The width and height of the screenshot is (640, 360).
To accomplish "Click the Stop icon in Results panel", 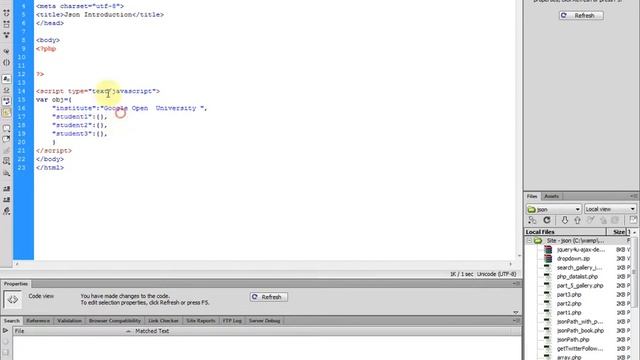I will [5, 342].
